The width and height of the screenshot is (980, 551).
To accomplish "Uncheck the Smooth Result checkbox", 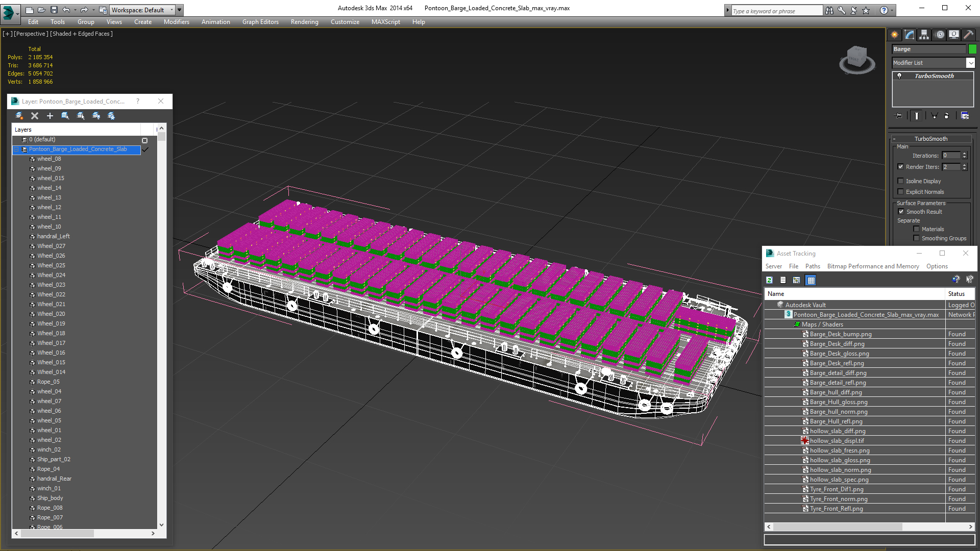I will (x=901, y=212).
